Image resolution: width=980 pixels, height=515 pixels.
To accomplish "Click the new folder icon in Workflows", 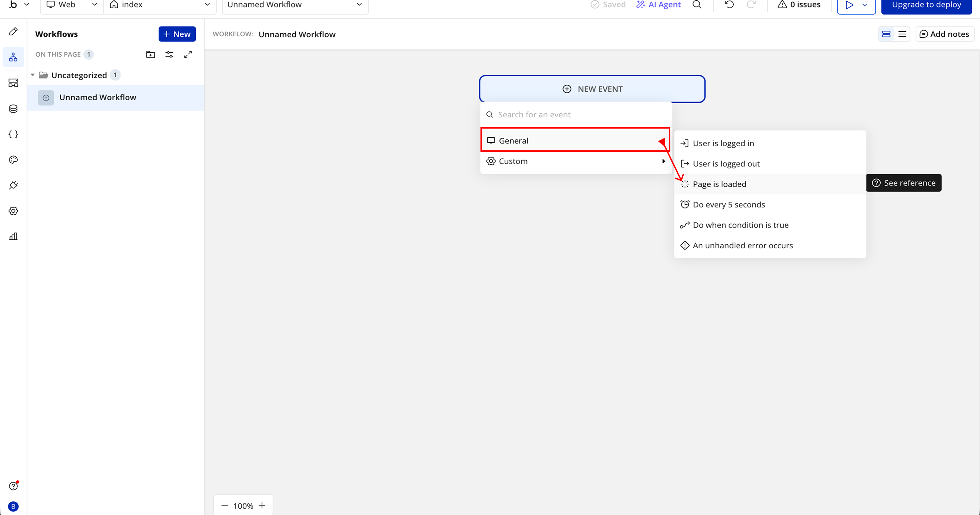I will point(151,54).
